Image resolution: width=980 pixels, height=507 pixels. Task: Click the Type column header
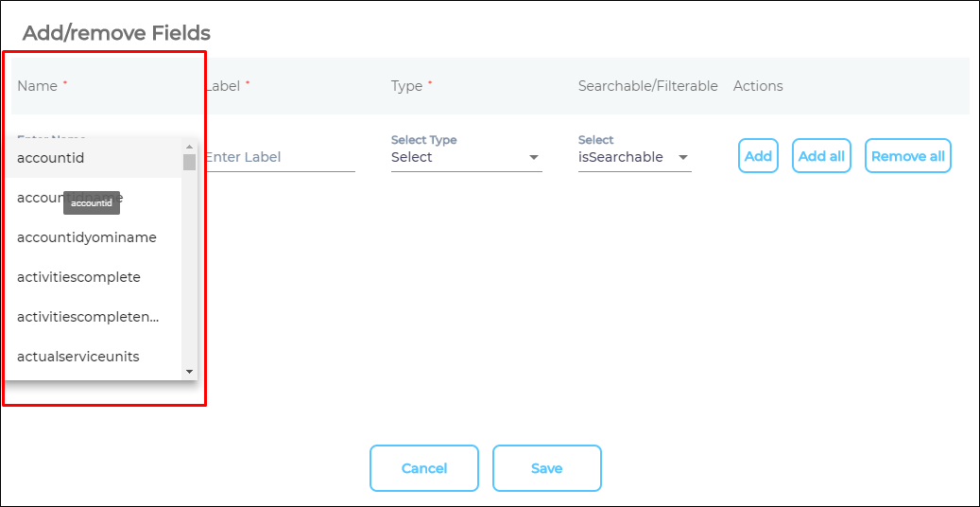click(406, 86)
